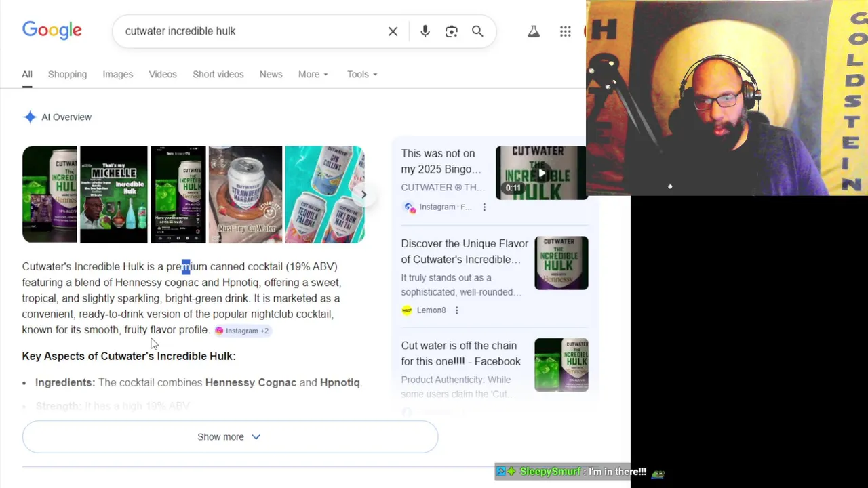Image resolution: width=868 pixels, height=488 pixels.
Task: Open Search Labs flask icon
Action: [x=534, y=31]
